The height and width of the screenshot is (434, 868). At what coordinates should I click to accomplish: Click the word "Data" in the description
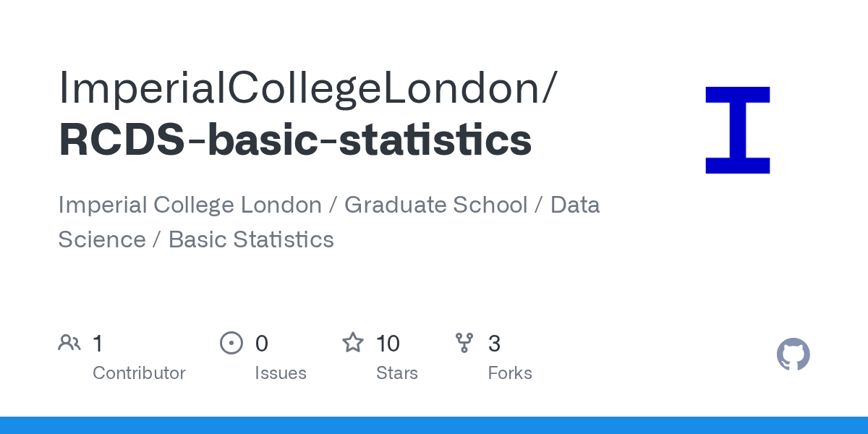575,205
